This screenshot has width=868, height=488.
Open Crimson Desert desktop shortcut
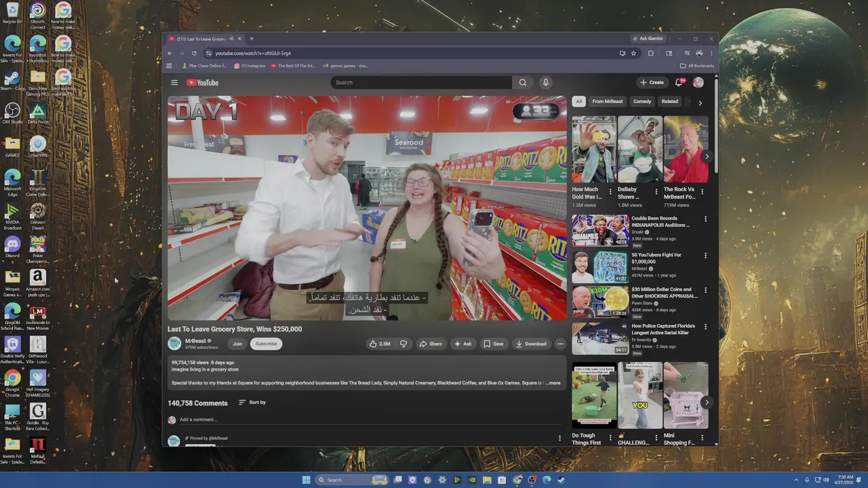[37, 217]
